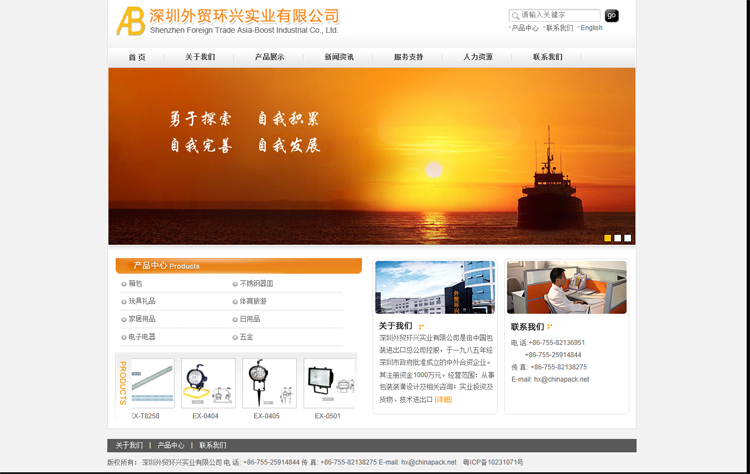The height and width of the screenshot is (474, 750).
Task: Open the 不锈钢器皿 product category
Action: pos(256,284)
